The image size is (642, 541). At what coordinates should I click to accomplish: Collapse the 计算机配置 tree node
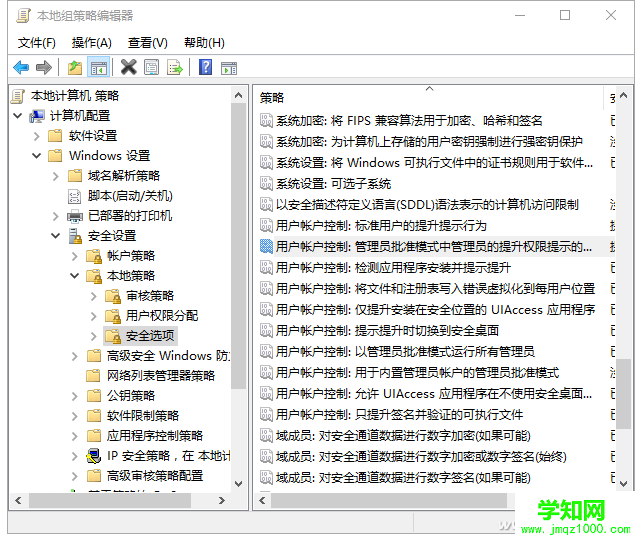tap(18, 116)
